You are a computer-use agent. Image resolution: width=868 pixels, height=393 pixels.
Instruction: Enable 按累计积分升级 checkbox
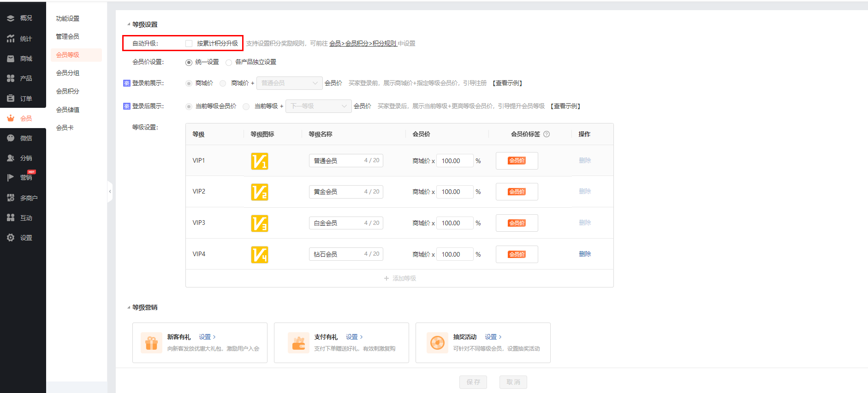click(189, 43)
